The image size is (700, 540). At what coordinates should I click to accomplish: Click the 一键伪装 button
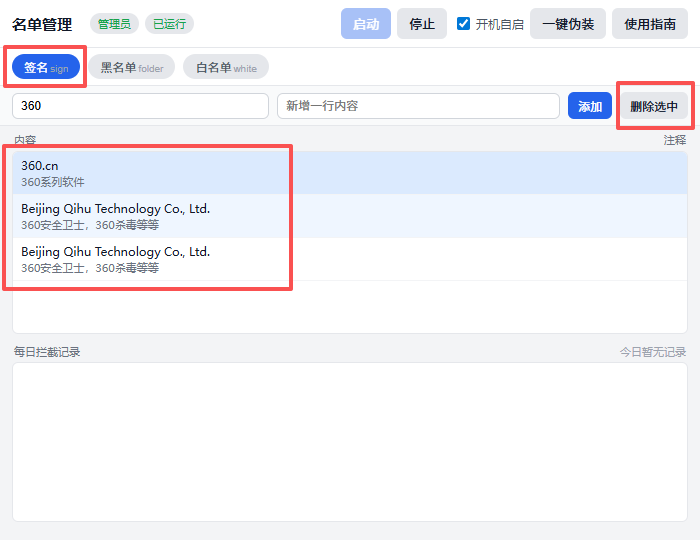pos(568,24)
